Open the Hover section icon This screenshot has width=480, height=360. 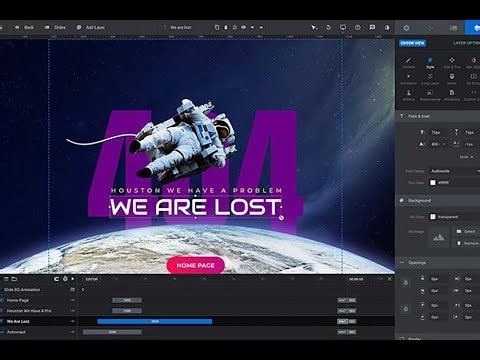click(x=452, y=79)
